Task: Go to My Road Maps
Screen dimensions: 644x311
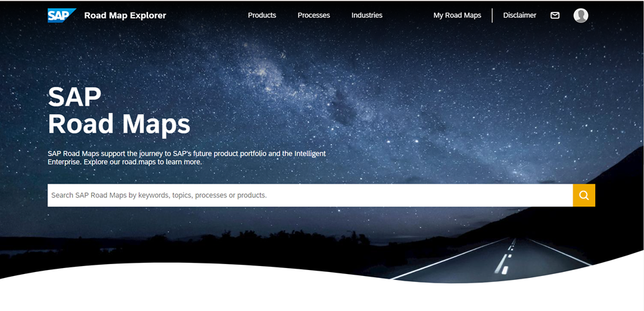Action: point(457,15)
